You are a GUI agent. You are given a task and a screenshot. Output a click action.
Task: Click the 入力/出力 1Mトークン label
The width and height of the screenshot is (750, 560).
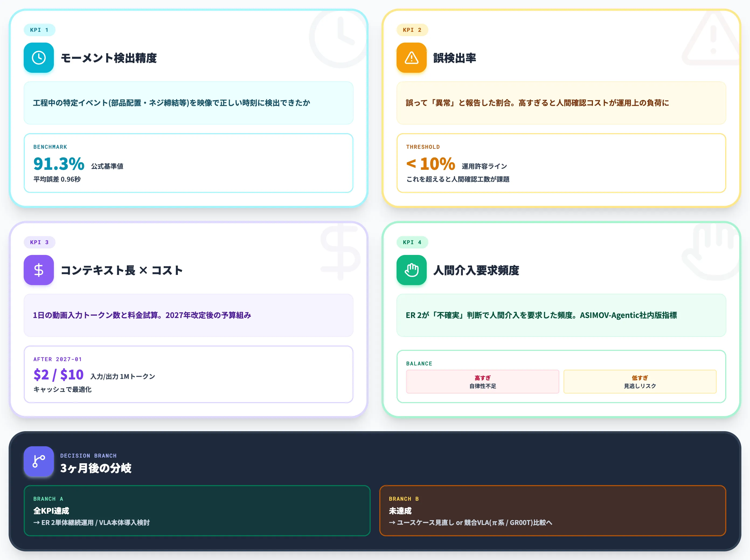123,376
